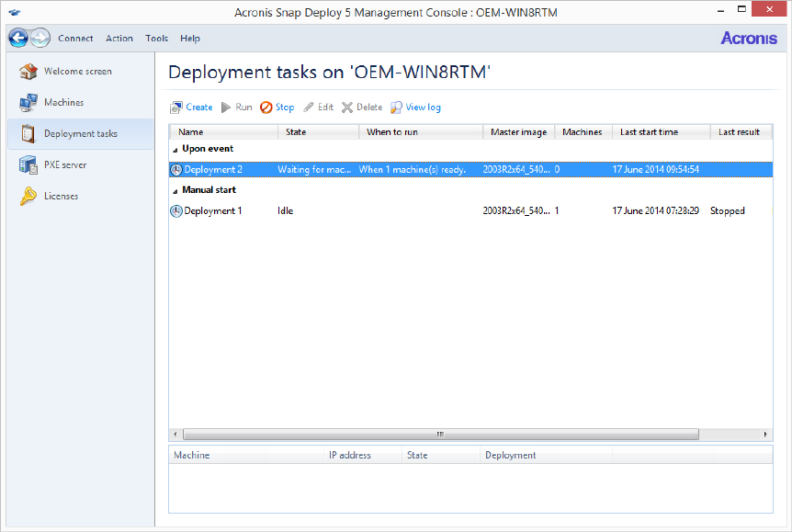The image size is (792, 532).
Task: Collapse the Manual start group
Action: click(175, 191)
